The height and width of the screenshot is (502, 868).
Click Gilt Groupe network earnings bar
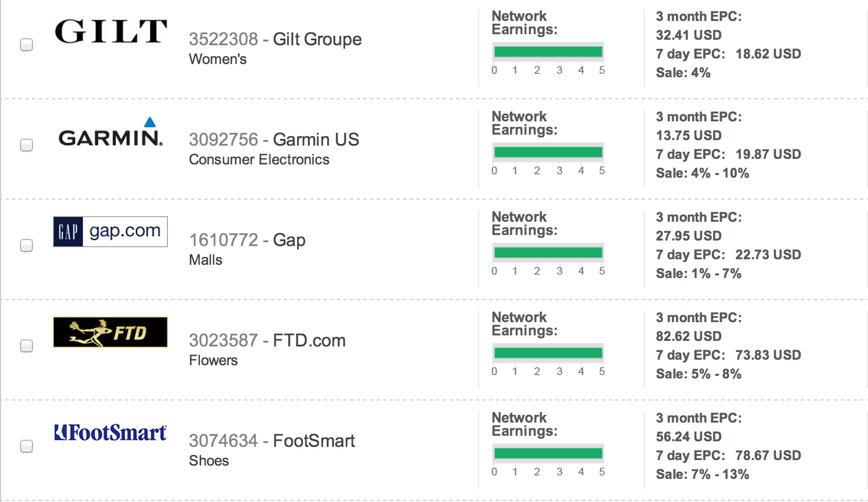click(548, 52)
